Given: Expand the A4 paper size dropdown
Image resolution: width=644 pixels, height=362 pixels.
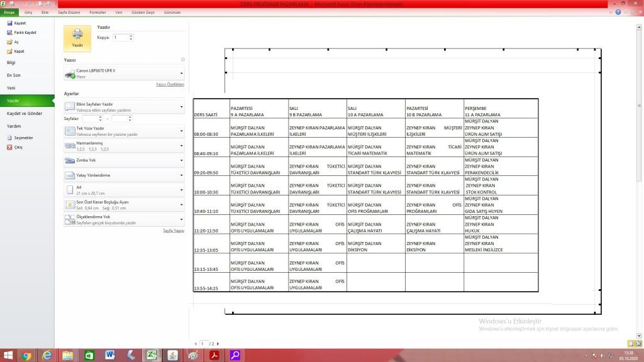Looking at the screenshot, I should pos(124,189).
